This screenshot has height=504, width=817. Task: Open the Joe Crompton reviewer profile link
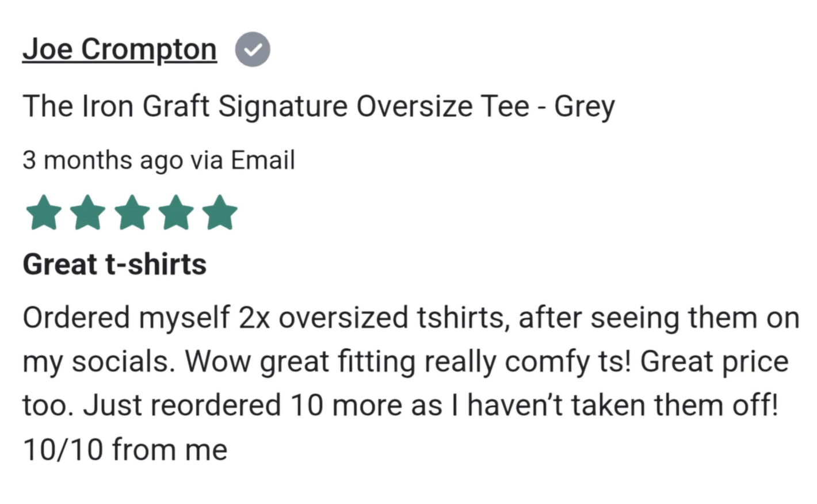click(120, 49)
